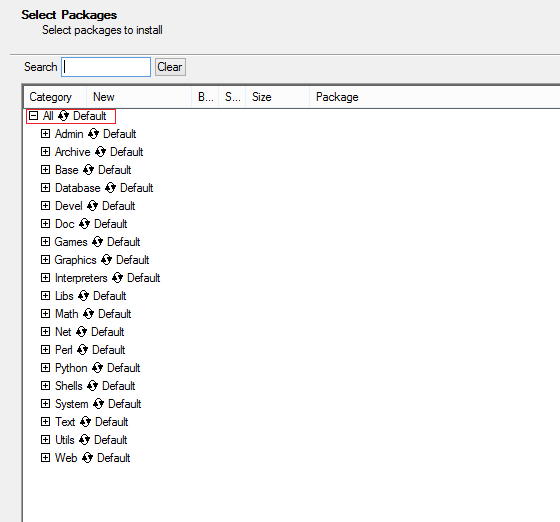Collapse the All category tree
The width and height of the screenshot is (560, 522).
tap(33, 116)
